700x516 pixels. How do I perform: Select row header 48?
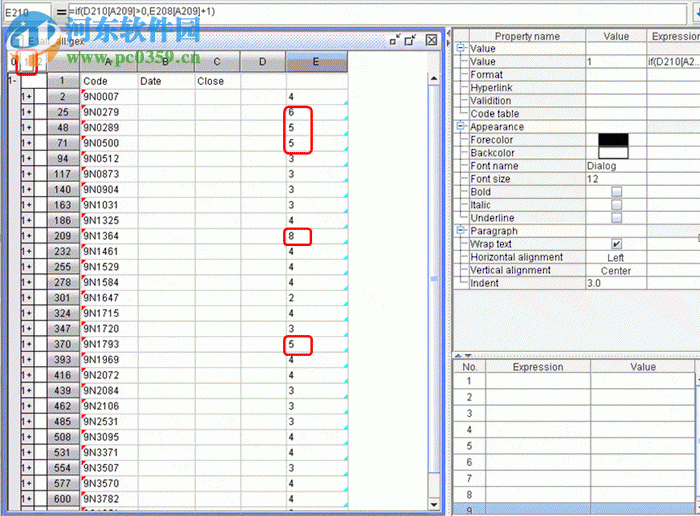point(63,128)
